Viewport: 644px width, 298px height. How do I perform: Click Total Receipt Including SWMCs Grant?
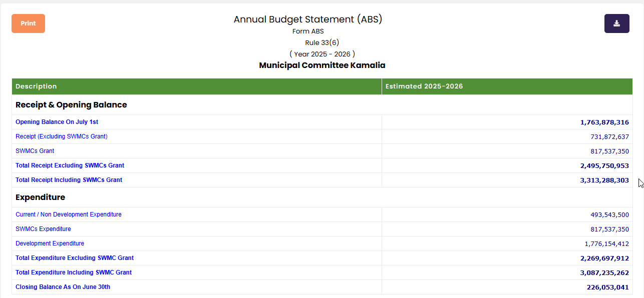tap(69, 180)
